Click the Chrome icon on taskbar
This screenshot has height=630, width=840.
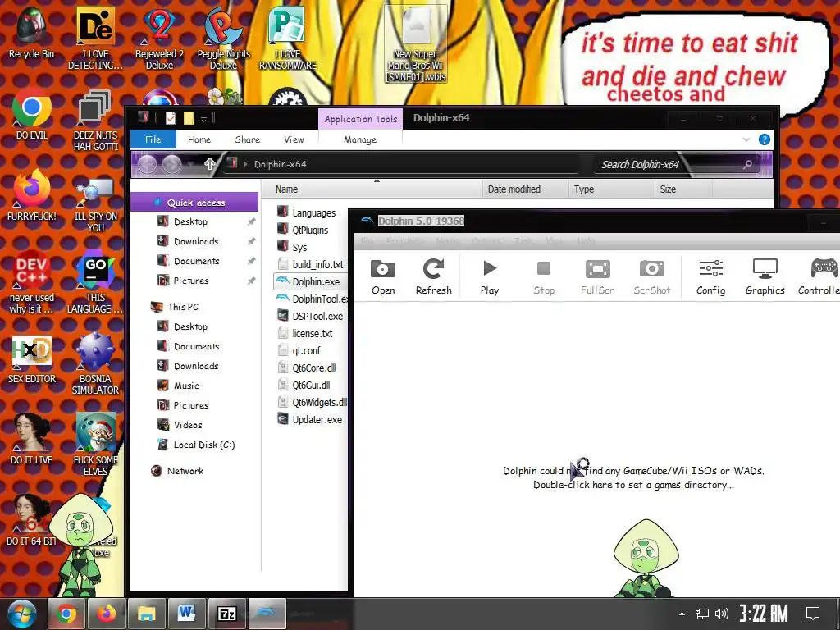(x=66, y=614)
